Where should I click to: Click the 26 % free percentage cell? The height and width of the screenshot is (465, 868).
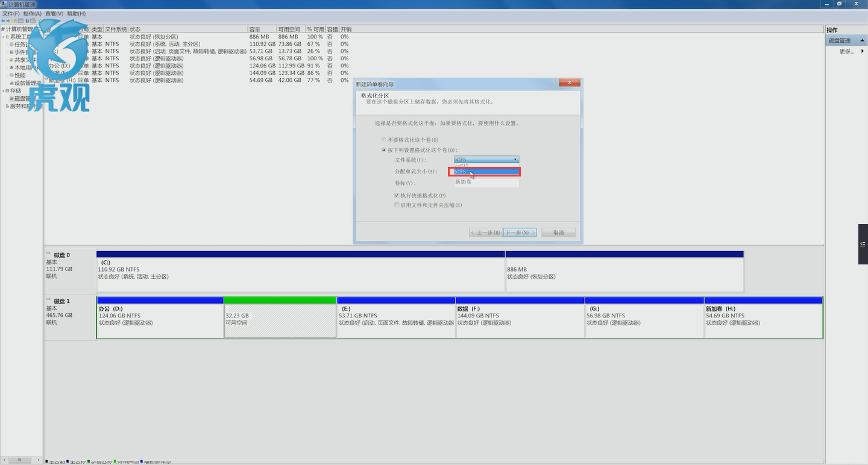pos(313,51)
